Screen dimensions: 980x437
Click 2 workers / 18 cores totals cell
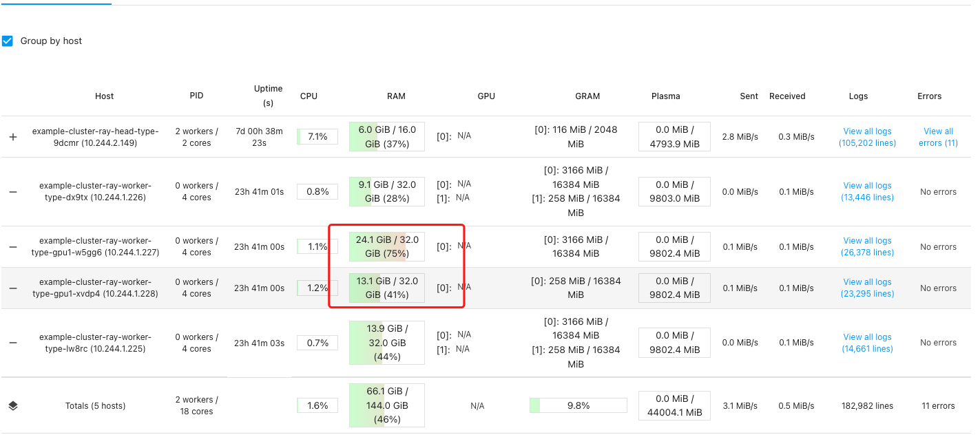[197, 405]
